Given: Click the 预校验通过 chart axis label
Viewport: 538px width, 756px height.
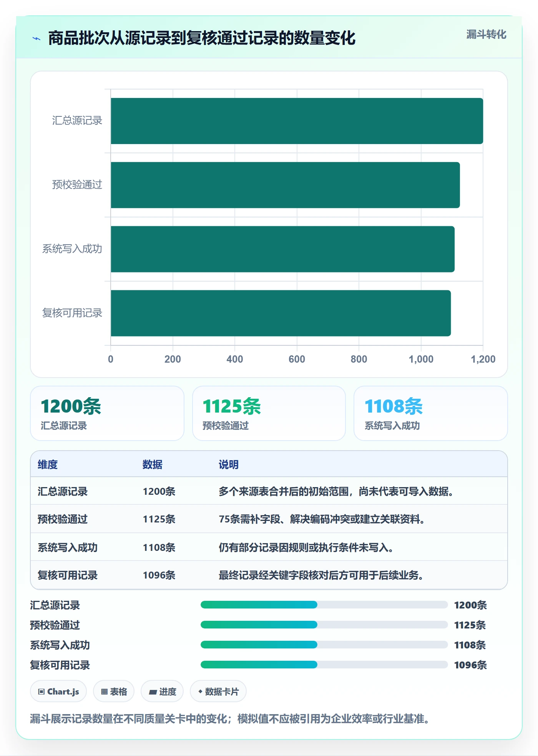Looking at the screenshot, I should pyautogui.click(x=77, y=185).
